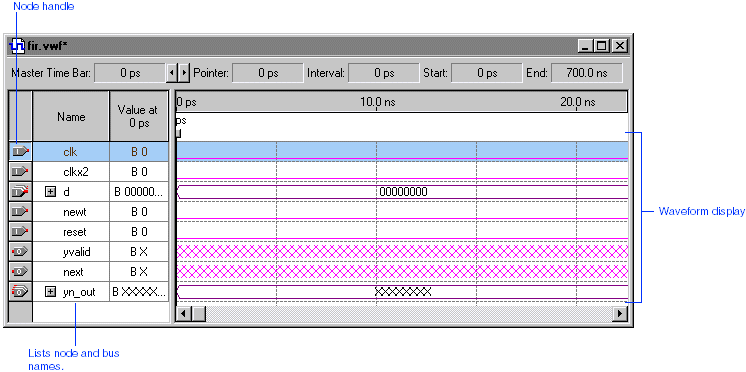Click the fir.vwf waveform file icon
This screenshot has width=746, height=372.
(x=17, y=46)
